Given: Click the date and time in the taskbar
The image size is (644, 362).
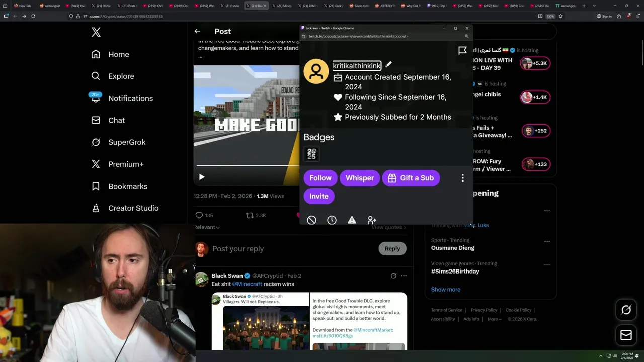Looking at the screenshot, I should pos(627,356).
